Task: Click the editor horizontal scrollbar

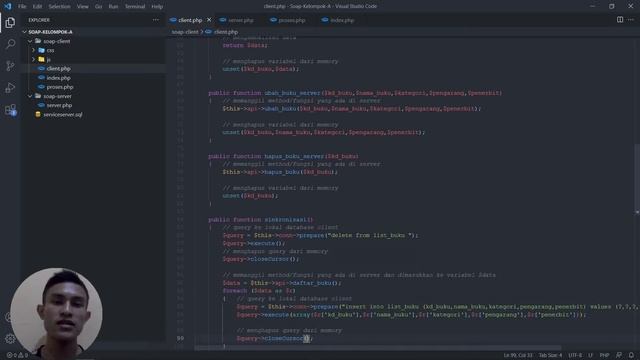Action: (378, 348)
